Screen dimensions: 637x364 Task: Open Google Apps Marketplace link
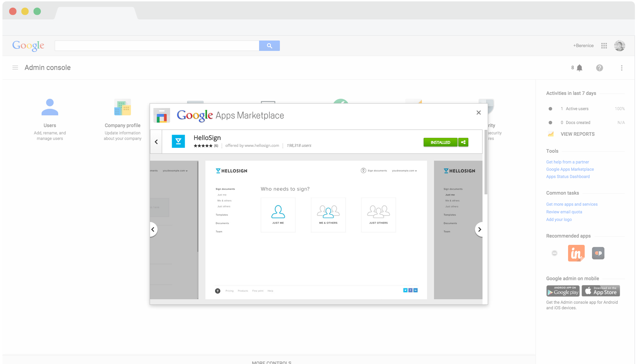pos(570,169)
